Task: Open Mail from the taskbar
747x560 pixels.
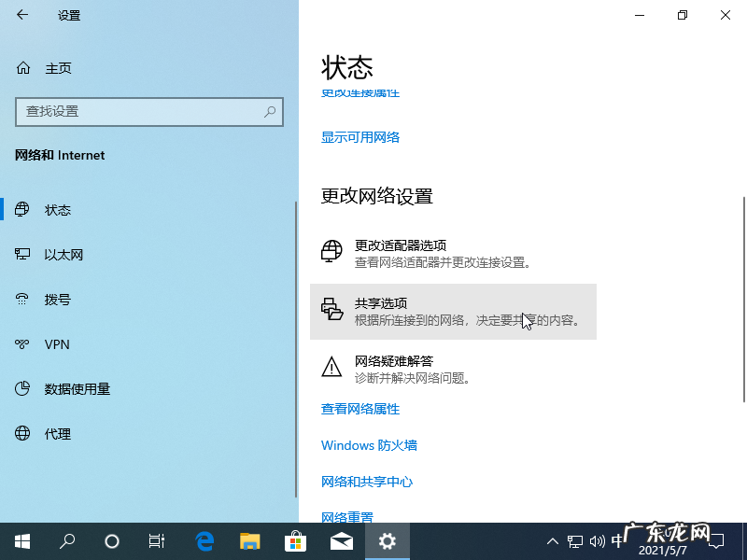Action: (x=342, y=540)
